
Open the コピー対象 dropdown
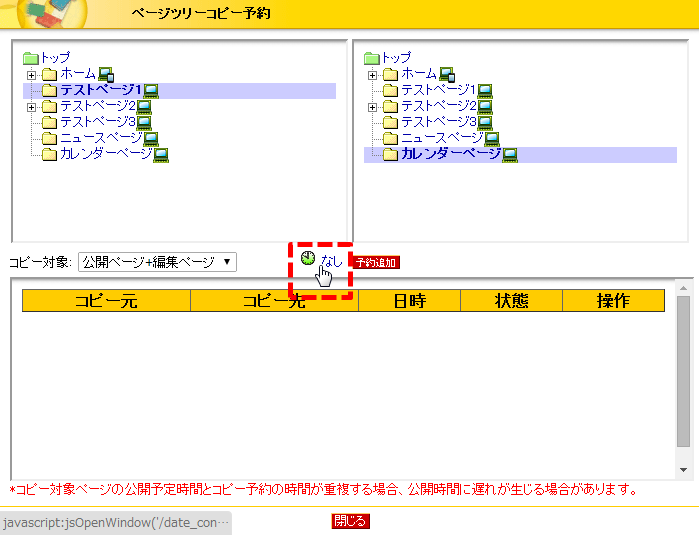[x=157, y=262]
